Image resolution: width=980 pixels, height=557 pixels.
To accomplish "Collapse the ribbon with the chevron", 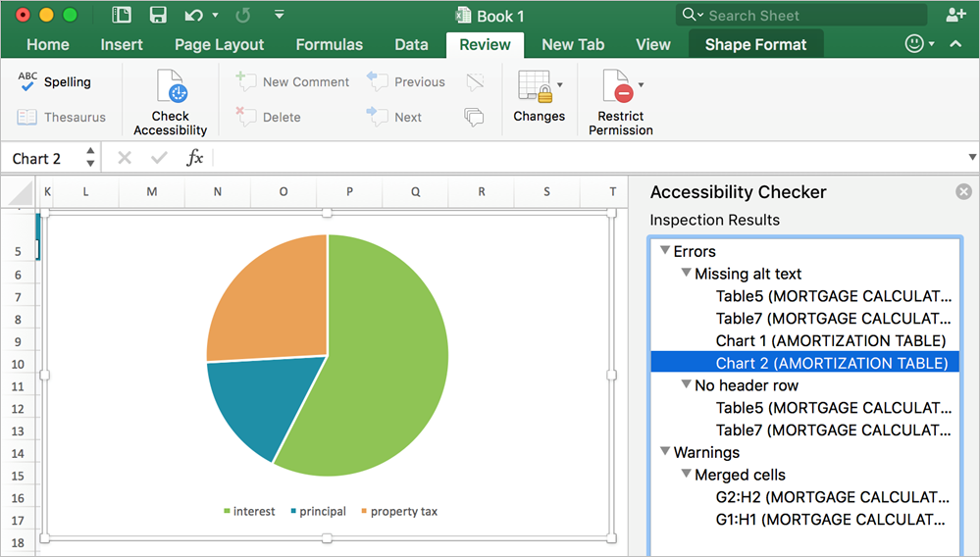I will coord(955,44).
